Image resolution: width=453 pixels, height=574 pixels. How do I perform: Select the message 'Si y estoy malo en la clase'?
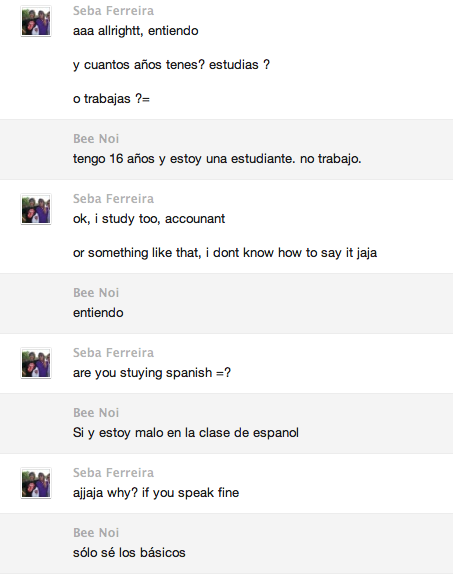click(x=186, y=433)
